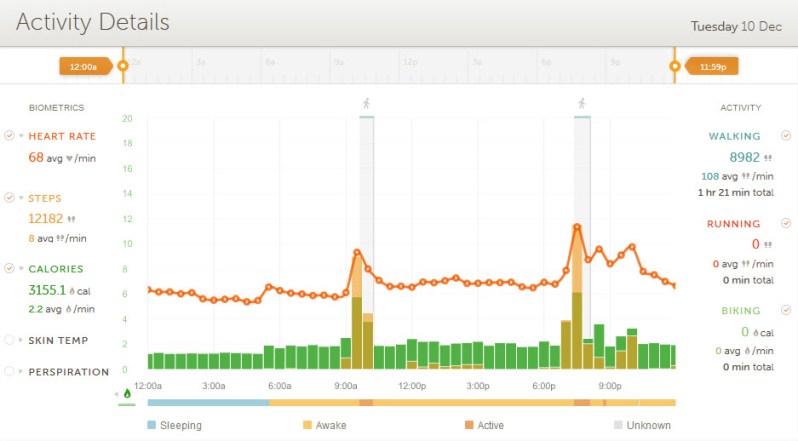Enable the Perspiration biometric

(9, 371)
